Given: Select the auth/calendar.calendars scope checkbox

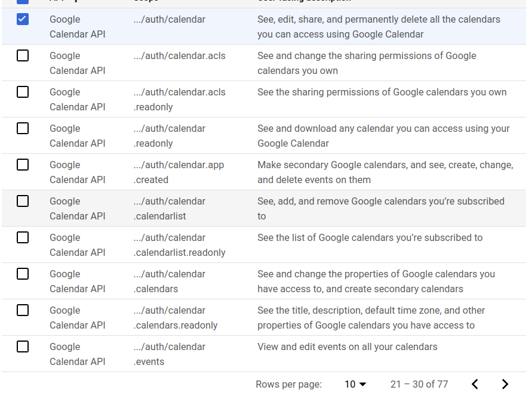Looking at the screenshot, I should point(23,274).
